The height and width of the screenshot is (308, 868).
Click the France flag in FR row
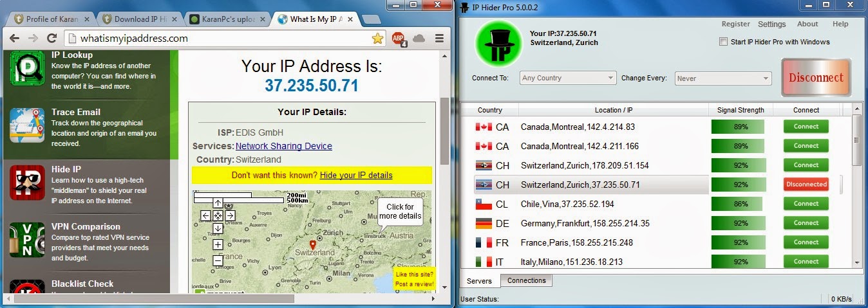click(484, 242)
